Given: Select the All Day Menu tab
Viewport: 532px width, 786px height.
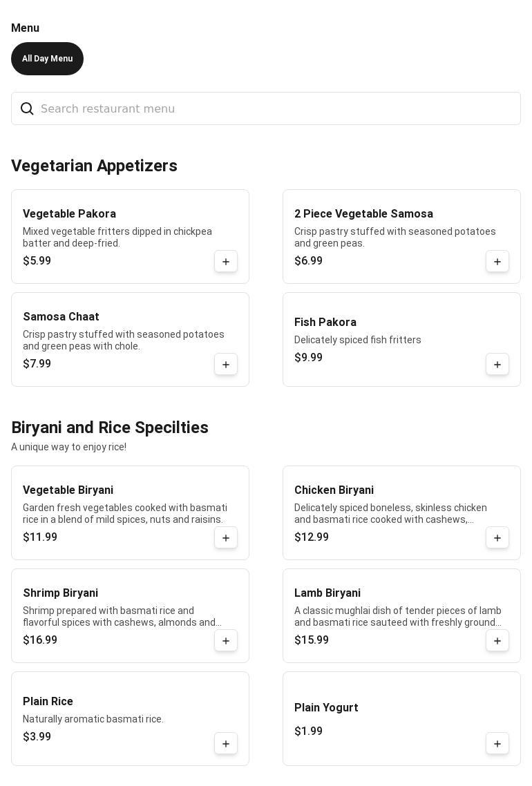Looking at the screenshot, I should [47, 59].
